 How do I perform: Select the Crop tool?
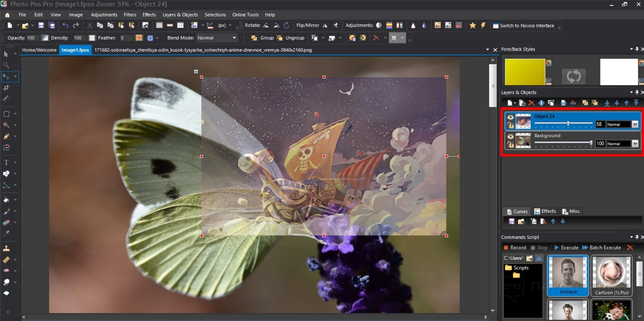[x=6, y=88]
